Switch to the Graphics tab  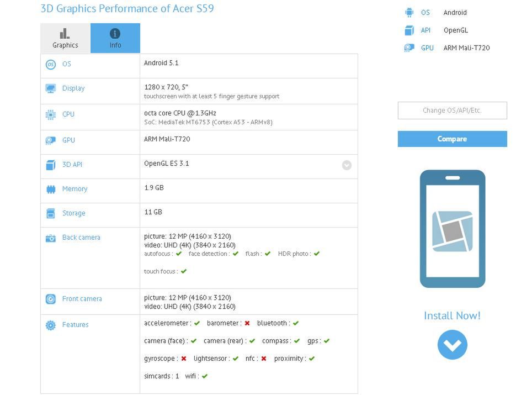point(65,38)
